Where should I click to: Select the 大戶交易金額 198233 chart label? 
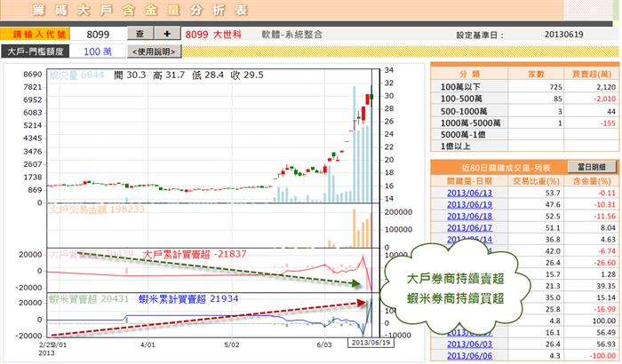[96, 210]
